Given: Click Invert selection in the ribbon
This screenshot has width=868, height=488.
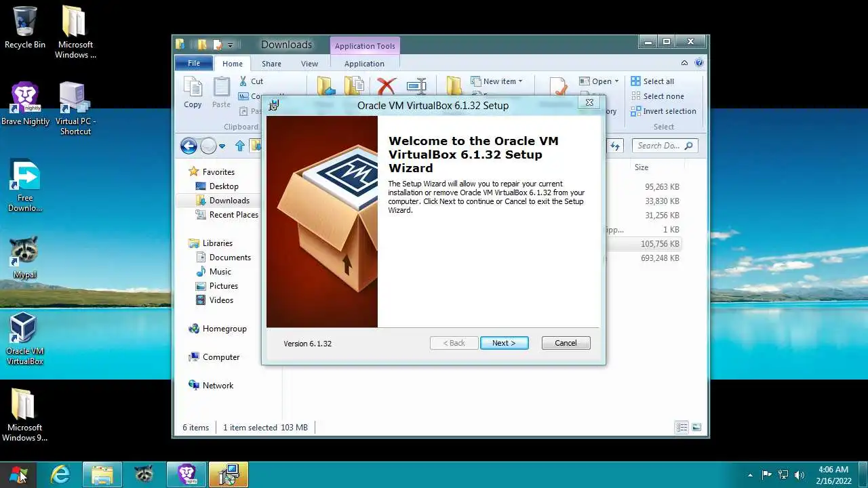Looking at the screenshot, I should (663, 111).
